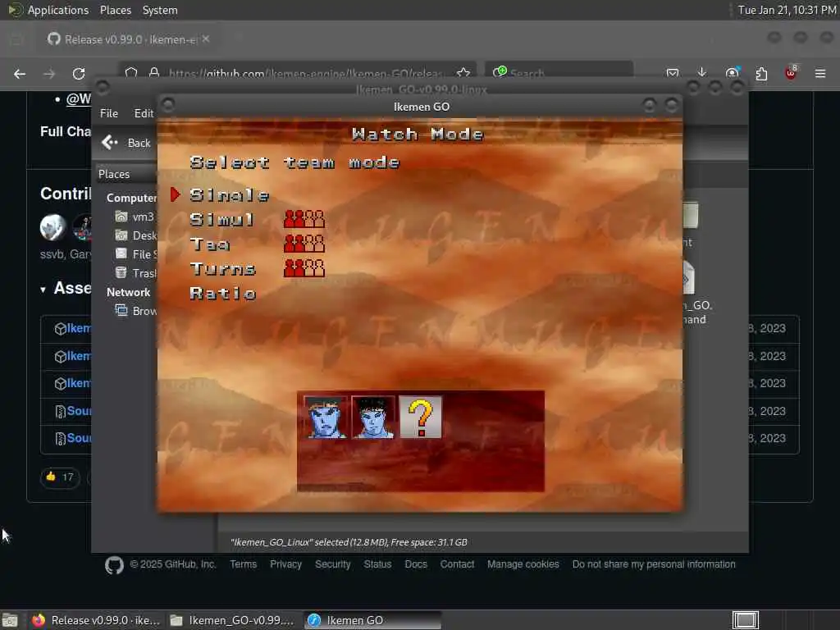
Task: Pick the first character portrait with headband
Action: point(325,418)
